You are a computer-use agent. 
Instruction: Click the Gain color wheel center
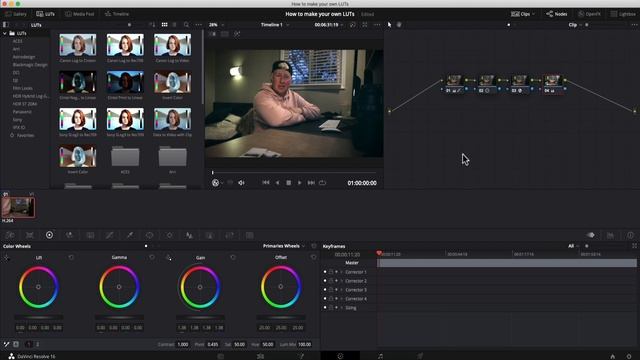coord(200,287)
